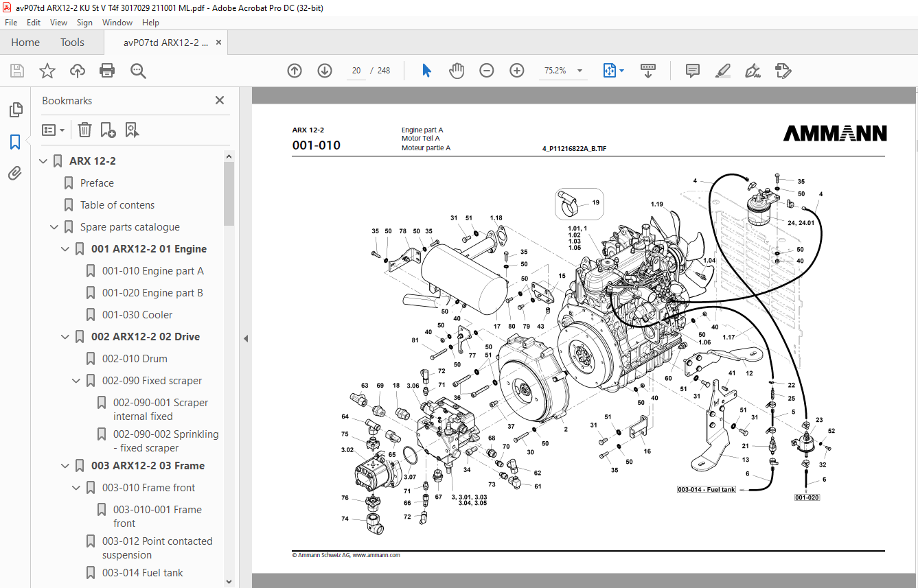
Task: Open bookmark options menu dropdown
Action: click(53, 130)
